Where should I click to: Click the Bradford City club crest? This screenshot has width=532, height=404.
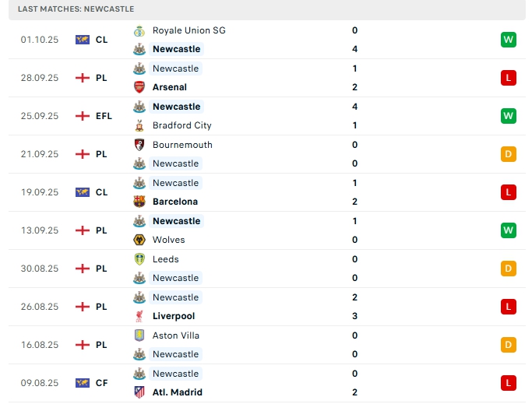(x=139, y=125)
